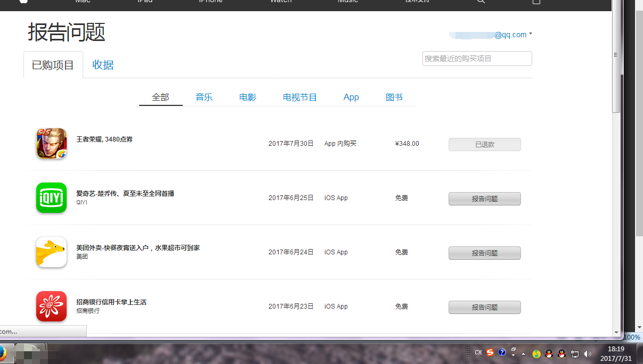
Task: Click the date 2017年6月23日
Action: tap(291, 307)
